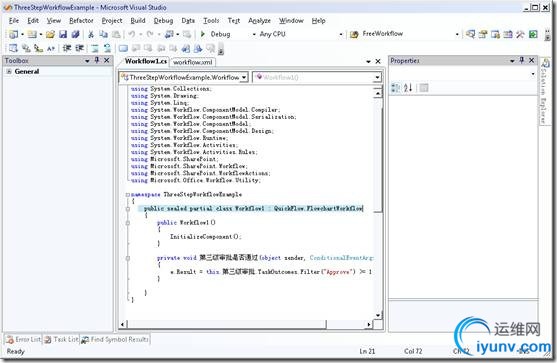The width and height of the screenshot is (557, 363).
Task: Open the File menu
Action: click(13, 21)
